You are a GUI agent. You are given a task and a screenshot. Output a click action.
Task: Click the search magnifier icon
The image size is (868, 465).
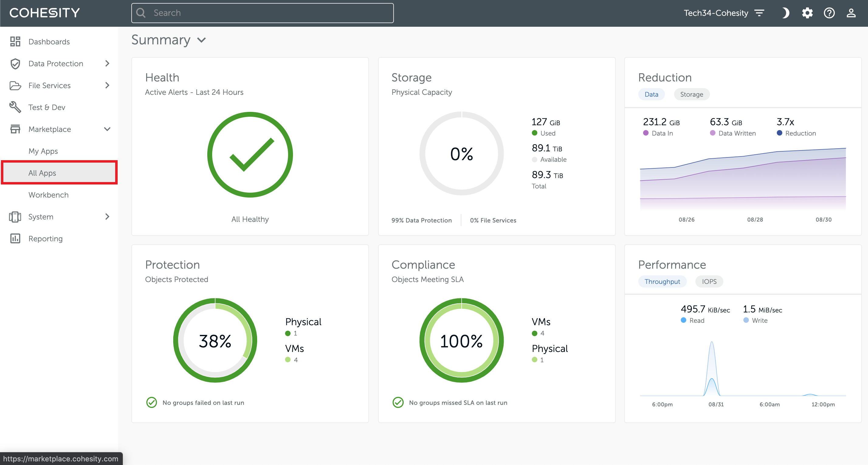(141, 13)
